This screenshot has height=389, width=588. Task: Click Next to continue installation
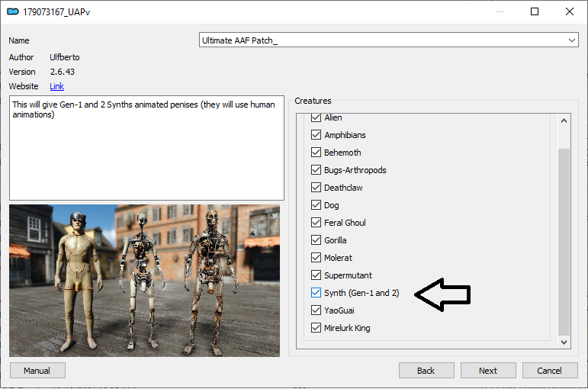pyautogui.click(x=488, y=371)
